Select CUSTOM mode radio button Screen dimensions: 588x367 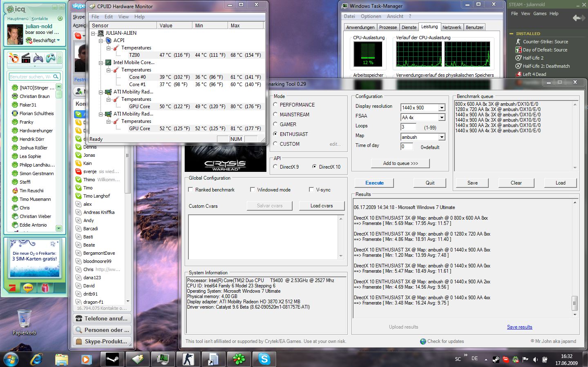pos(275,144)
